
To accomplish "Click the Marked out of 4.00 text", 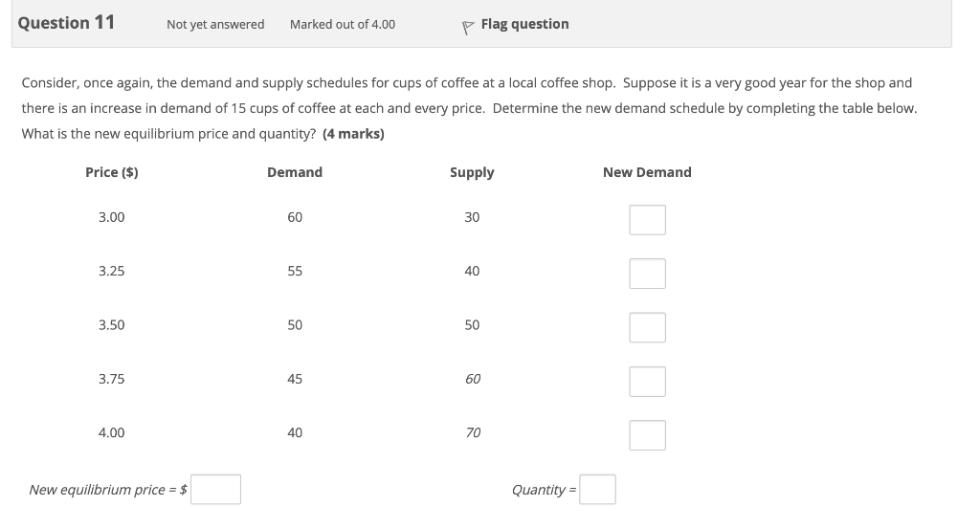I will coord(342,24).
